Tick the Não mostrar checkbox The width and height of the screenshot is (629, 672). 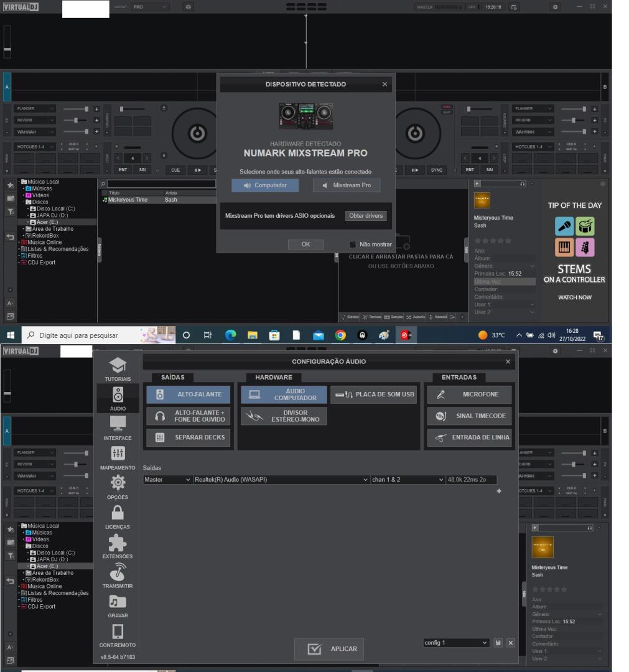point(352,245)
